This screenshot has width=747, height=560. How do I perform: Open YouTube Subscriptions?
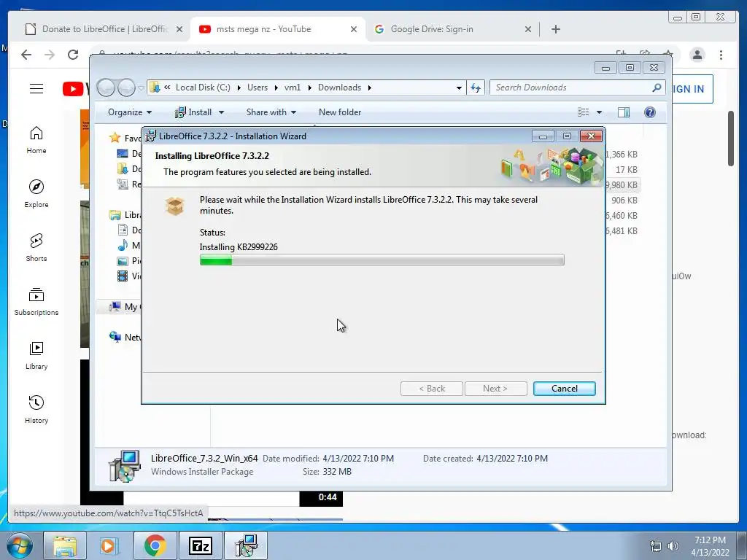point(36,301)
